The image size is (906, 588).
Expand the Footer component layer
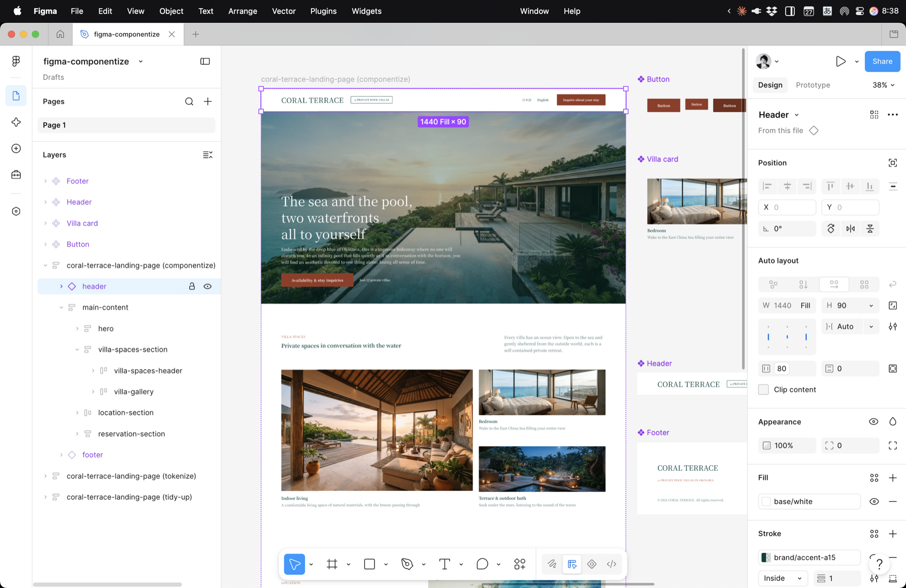point(45,181)
